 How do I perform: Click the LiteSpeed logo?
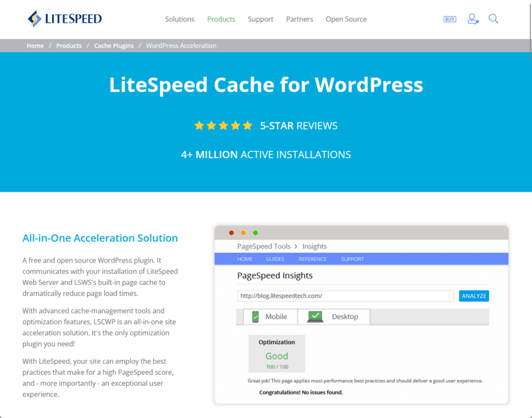pos(64,19)
